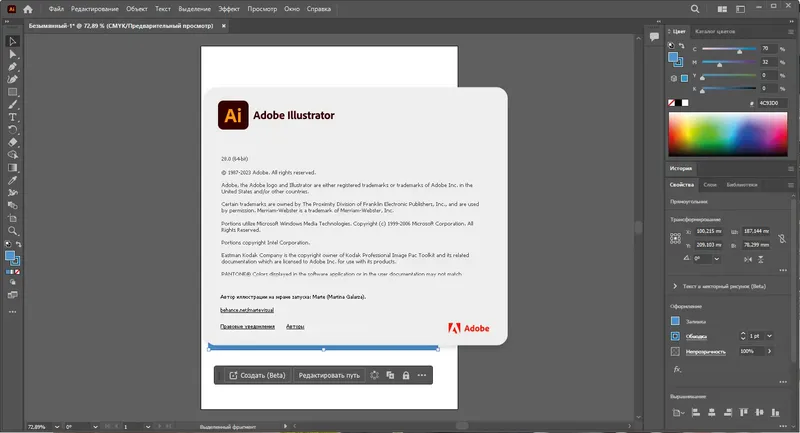
Task: Open the Arrange Documents icon
Action: [x=722, y=9]
